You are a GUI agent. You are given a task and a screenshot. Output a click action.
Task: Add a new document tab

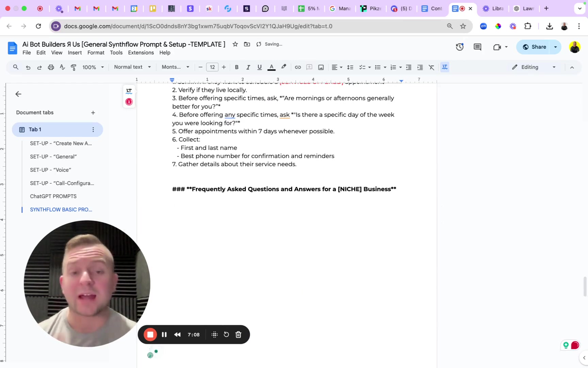(93, 113)
